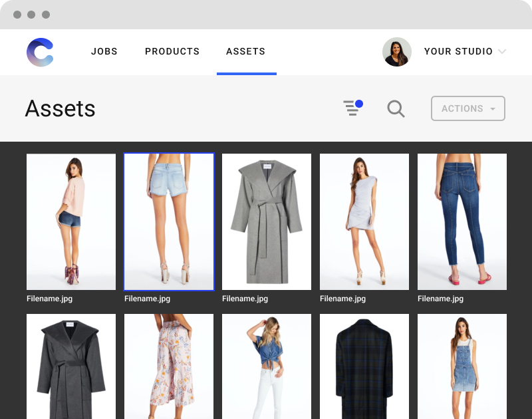Select the white mini dress model photo
The width and height of the screenshot is (532, 419).
click(x=364, y=222)
